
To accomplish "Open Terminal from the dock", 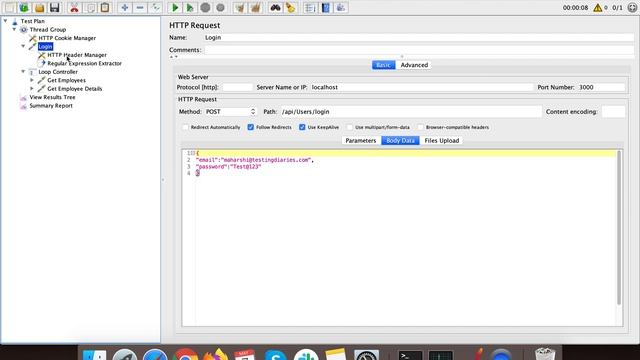I will tap(410, 355).
